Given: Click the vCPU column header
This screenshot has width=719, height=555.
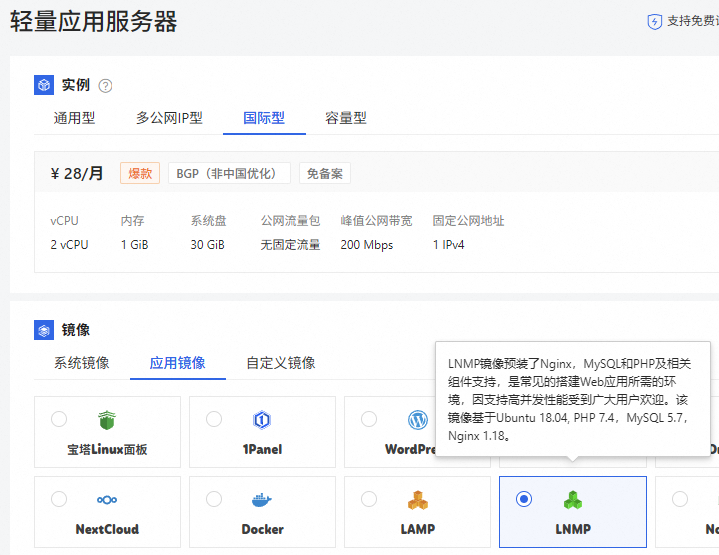Looking at the screenshot, I should click(x=64, y=221).
